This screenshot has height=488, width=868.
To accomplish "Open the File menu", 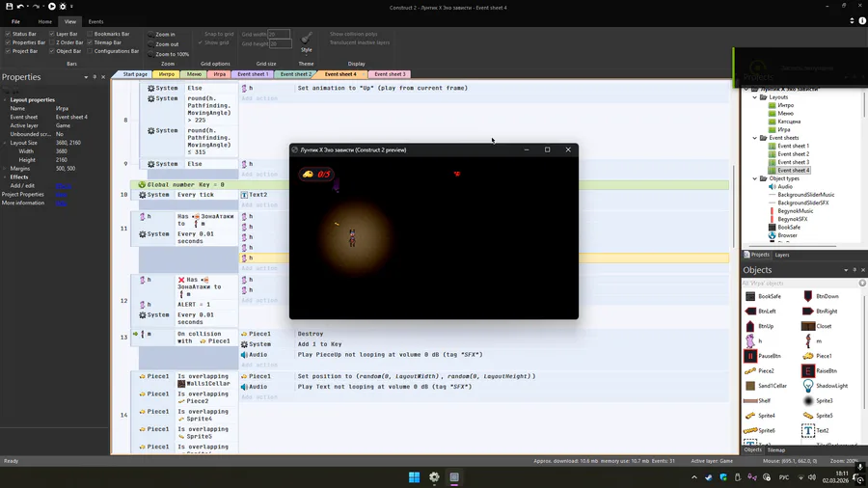I will click(x=15, y=21).
